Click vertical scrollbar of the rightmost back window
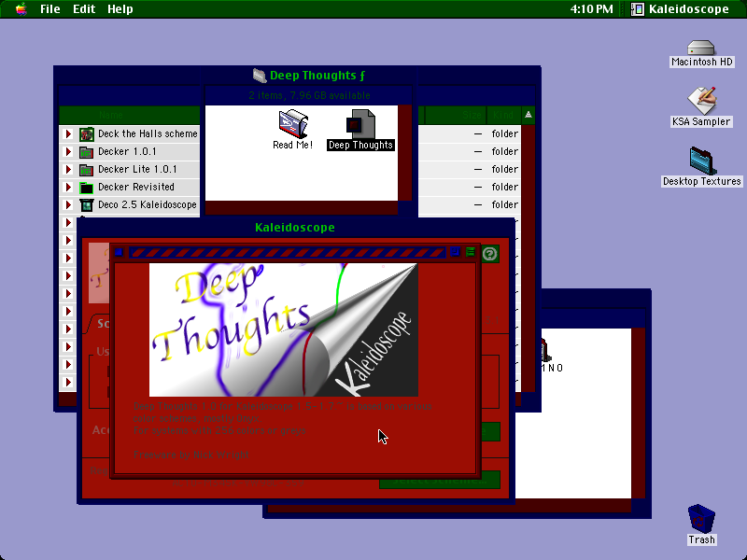 coord(639,413)
